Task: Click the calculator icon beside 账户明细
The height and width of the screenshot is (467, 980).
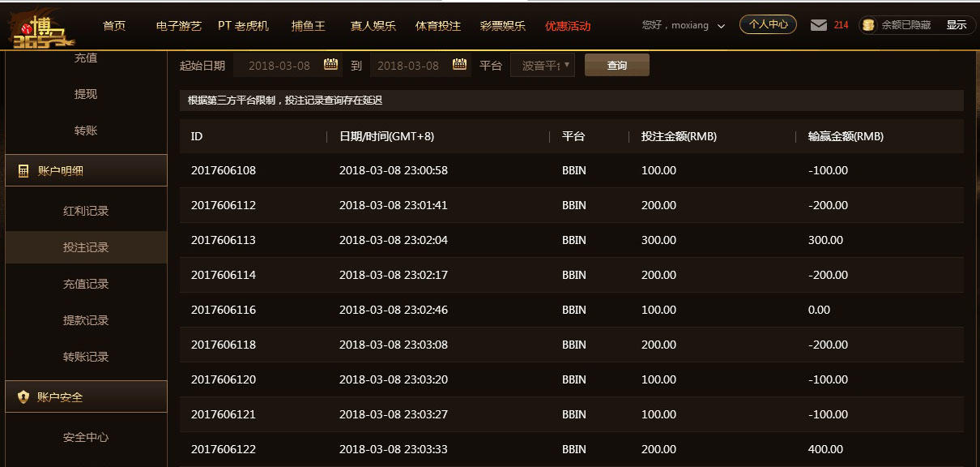Action: point(23,170)
